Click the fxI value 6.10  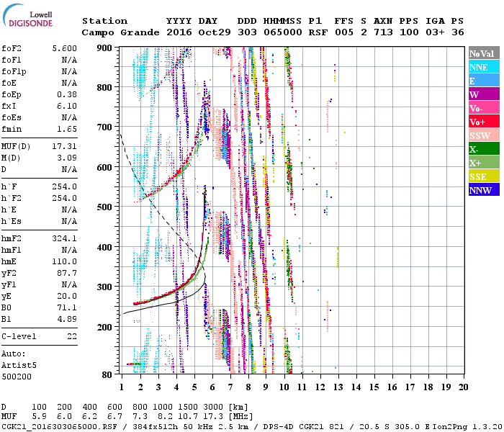[x=67, y=106]
